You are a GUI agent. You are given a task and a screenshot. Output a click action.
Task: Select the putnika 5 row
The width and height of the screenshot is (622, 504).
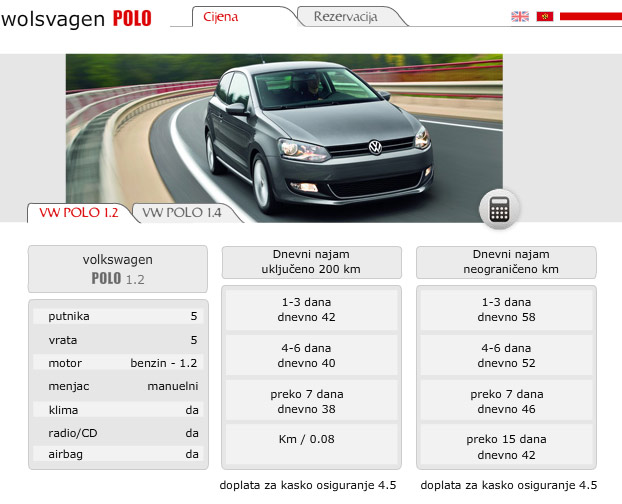click(118, 316)
